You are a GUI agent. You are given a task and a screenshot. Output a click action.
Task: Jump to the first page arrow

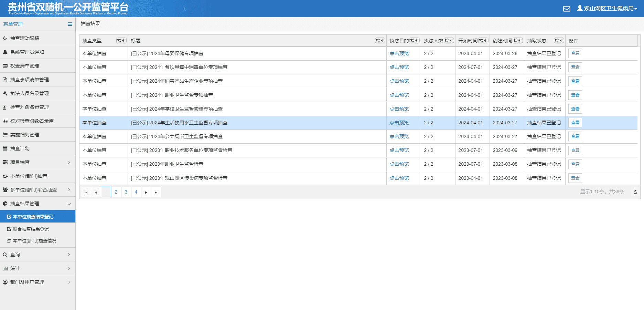[86, 192]
